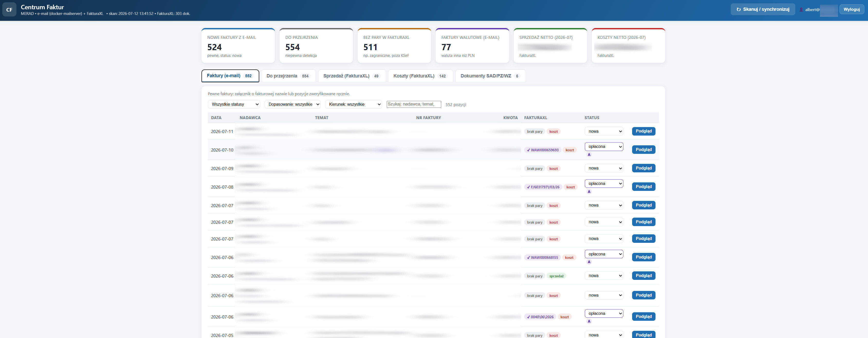The width and height of the screenshot is (868, 338).
Task: Click the CF logo icon
Action: click(9, 10)
